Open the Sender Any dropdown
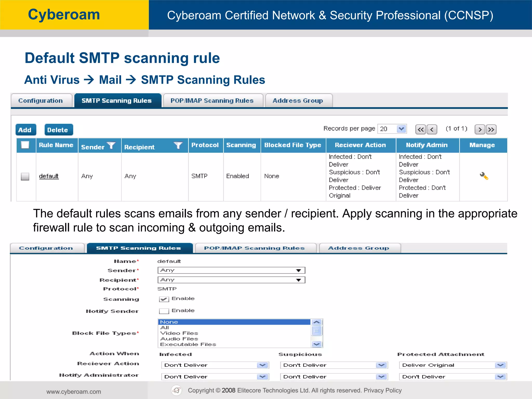 pos(231,270)
